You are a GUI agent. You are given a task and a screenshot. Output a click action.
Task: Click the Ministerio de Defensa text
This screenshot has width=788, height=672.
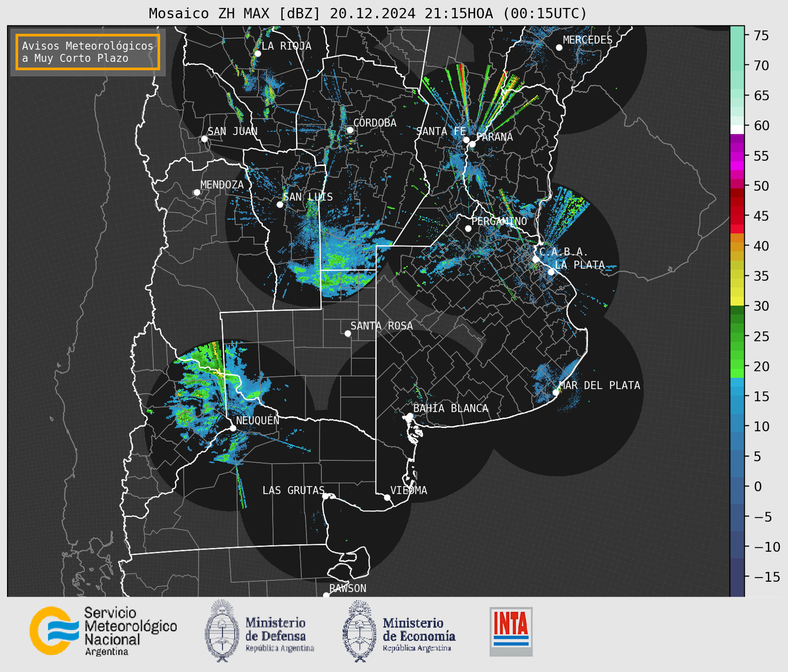(279, 634)
